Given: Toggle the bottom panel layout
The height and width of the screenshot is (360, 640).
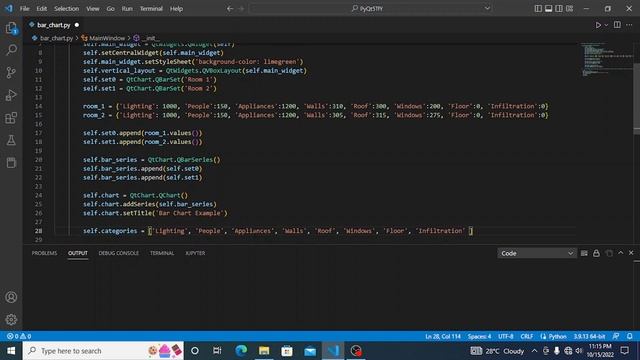Looking at the screenshot, I should pyautogui.click(x=549, y=9).
